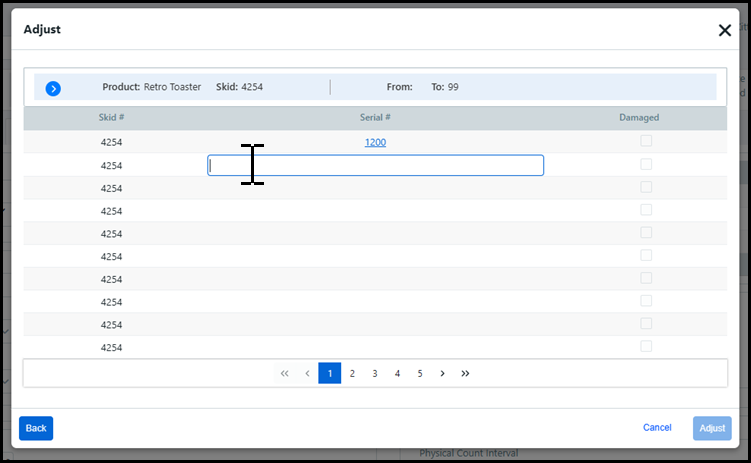The image size is (751, 463).
Task: Check Damaged box for serial 1200
Action: click(x=646, y=142)
